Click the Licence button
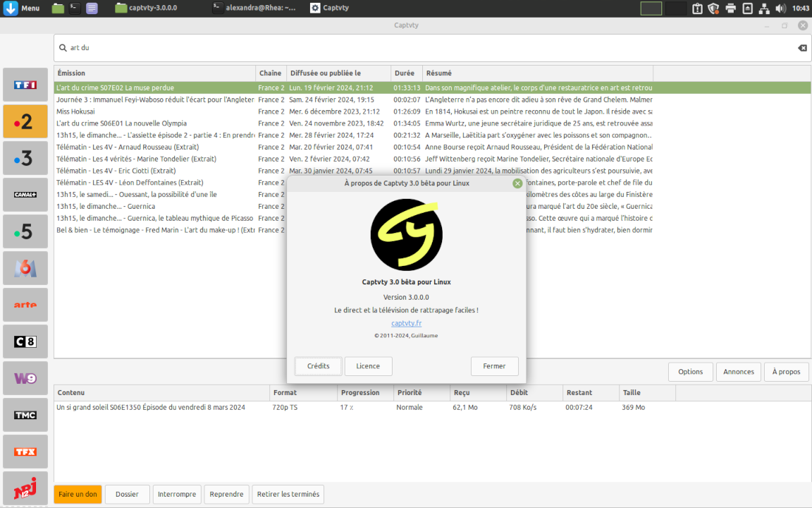Viewport: 812px width, 508px height. coord(368,366)
